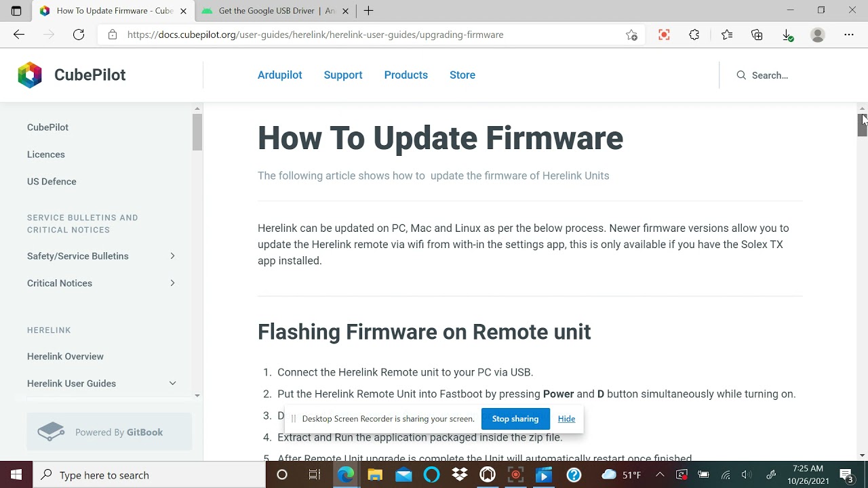Open the Movies & TV taskbar app
Viewport: 868px width, 488px height.
544,475
